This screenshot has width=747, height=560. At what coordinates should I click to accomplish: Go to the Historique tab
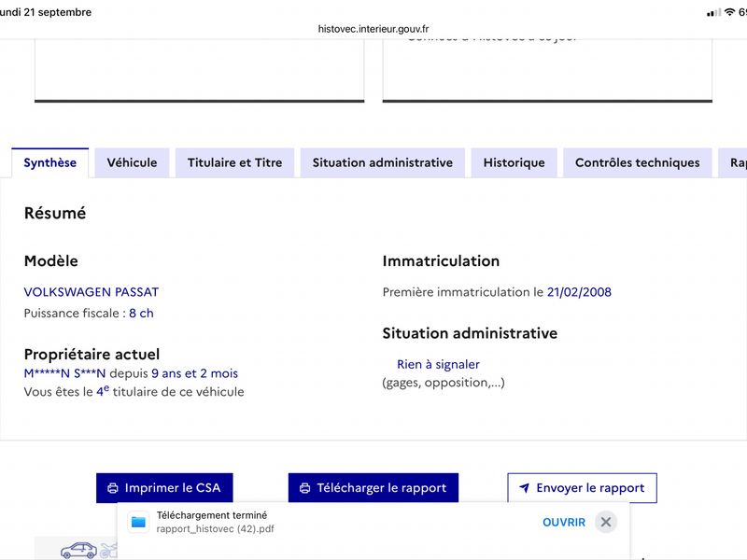point(514,162)
